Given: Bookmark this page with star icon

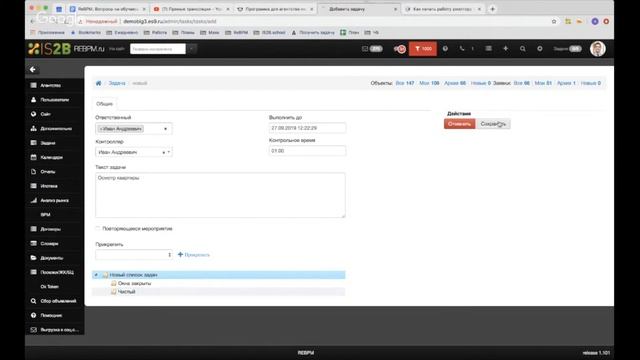Looking at the screenshot, I should [554, 21].
